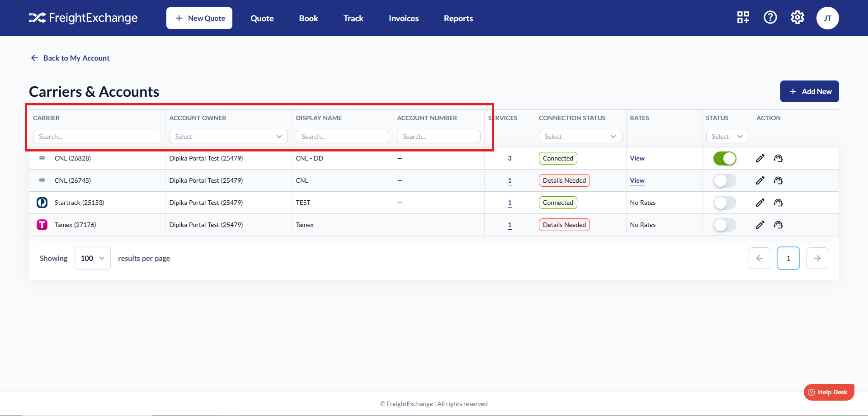Open the Quote menu
Image resolution: width=868 pixels, height=416 pixels.
(x=262, y=18)
